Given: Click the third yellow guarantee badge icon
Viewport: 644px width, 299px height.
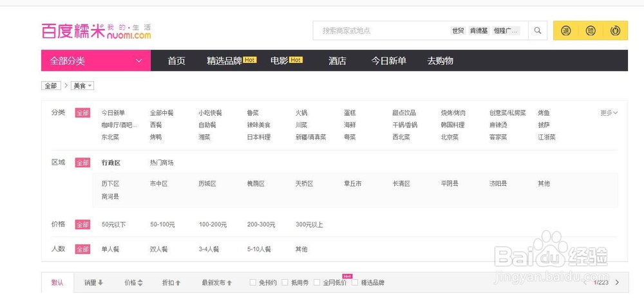Looking at the screenshot, I should tap(615, 31).
